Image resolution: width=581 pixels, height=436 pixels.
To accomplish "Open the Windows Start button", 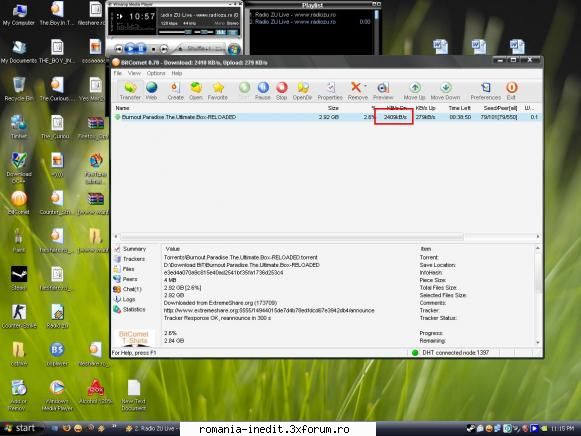I will [x=21, y=428].
